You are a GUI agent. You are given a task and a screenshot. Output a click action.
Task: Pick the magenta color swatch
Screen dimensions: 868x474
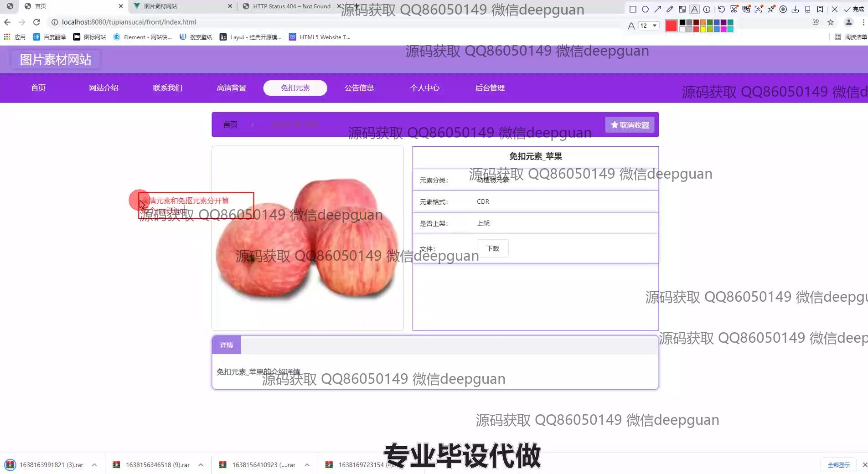pos(723,29)
